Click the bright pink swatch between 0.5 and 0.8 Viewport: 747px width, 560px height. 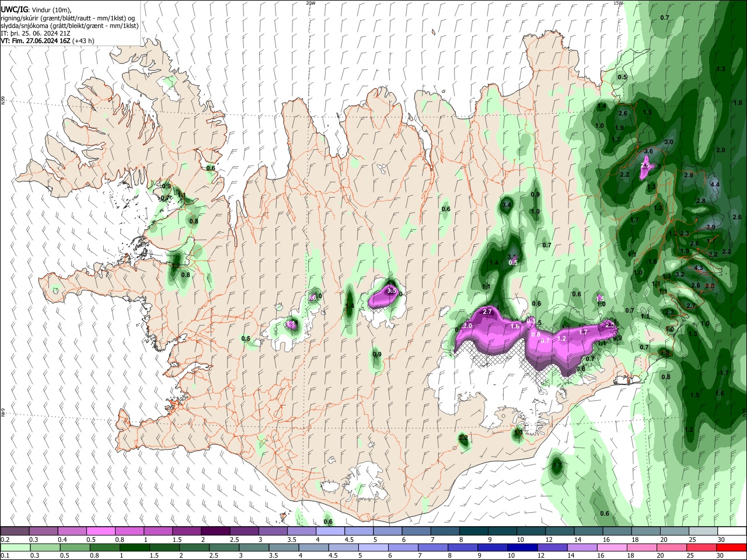(100, 531)
